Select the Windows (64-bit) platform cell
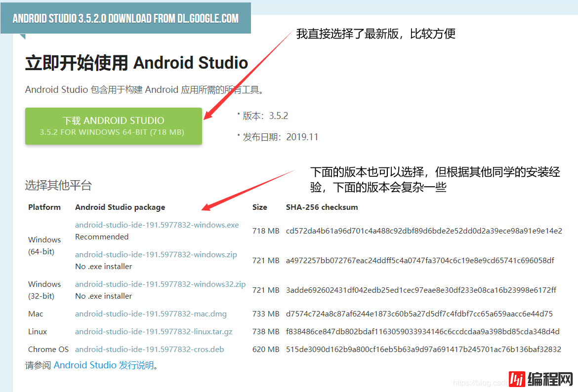 pos(44,245)
